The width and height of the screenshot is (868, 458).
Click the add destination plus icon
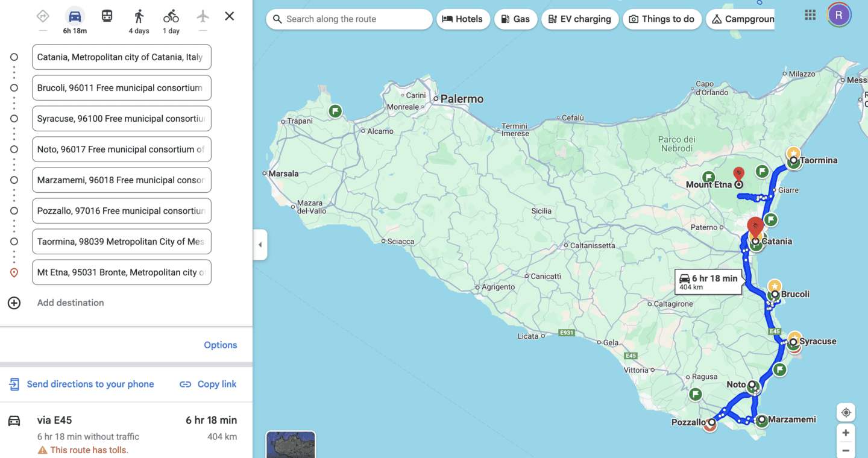tap(14, 303)
